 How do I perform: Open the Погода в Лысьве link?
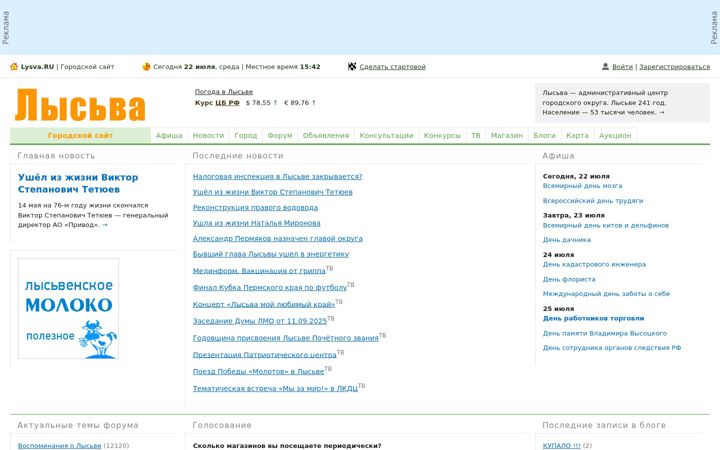pyautogui.click(x=224, y=92)
